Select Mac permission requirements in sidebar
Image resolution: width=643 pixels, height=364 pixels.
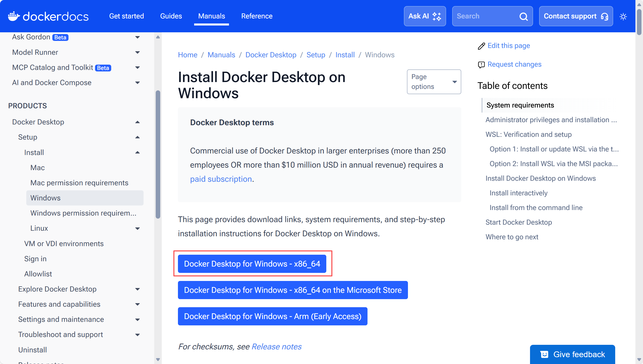coord(79,183)
